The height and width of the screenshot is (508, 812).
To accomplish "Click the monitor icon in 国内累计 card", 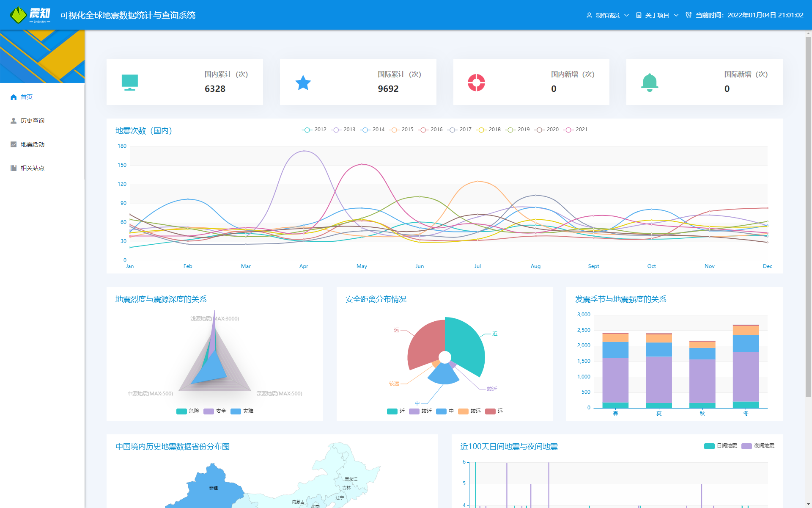I will [130, 82].
